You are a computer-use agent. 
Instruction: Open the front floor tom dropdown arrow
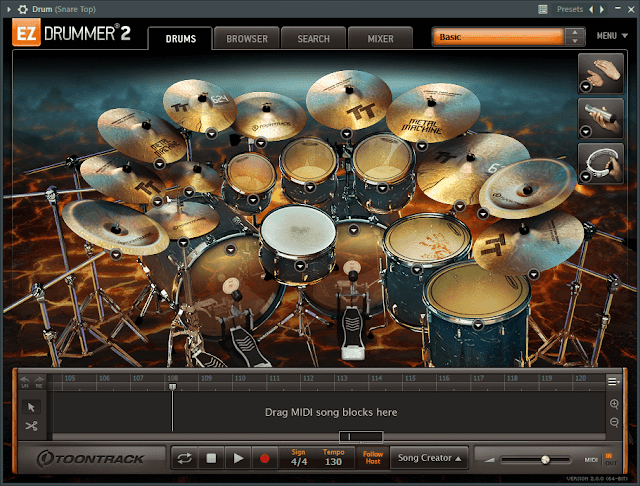[x=478, y=325]
